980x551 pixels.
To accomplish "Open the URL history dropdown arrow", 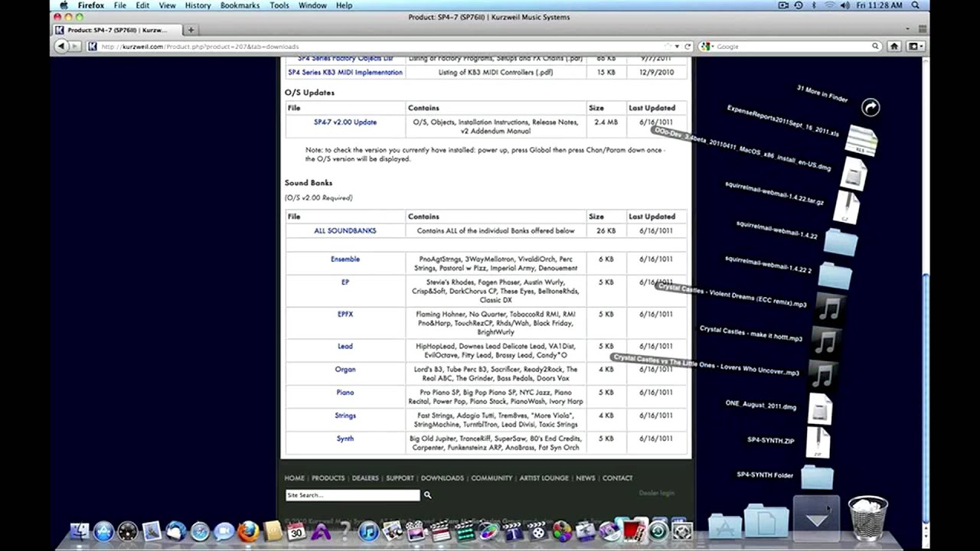I will 677,46.
